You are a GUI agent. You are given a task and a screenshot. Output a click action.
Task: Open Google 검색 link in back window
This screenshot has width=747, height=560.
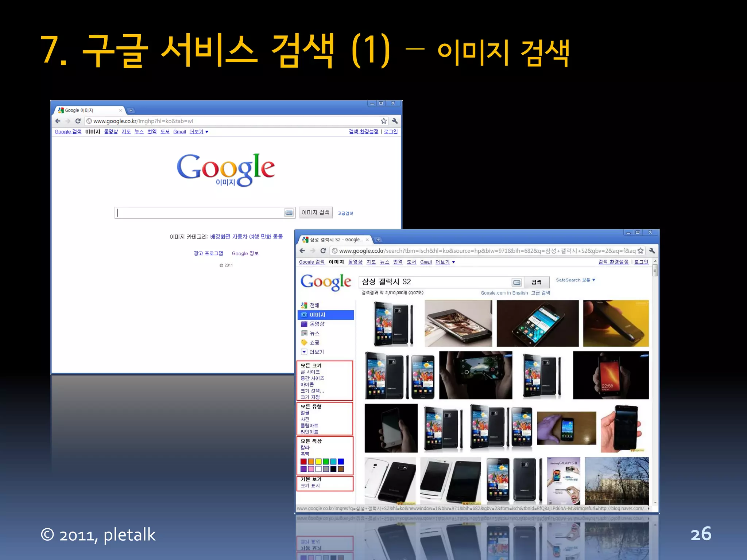point(68,132)
